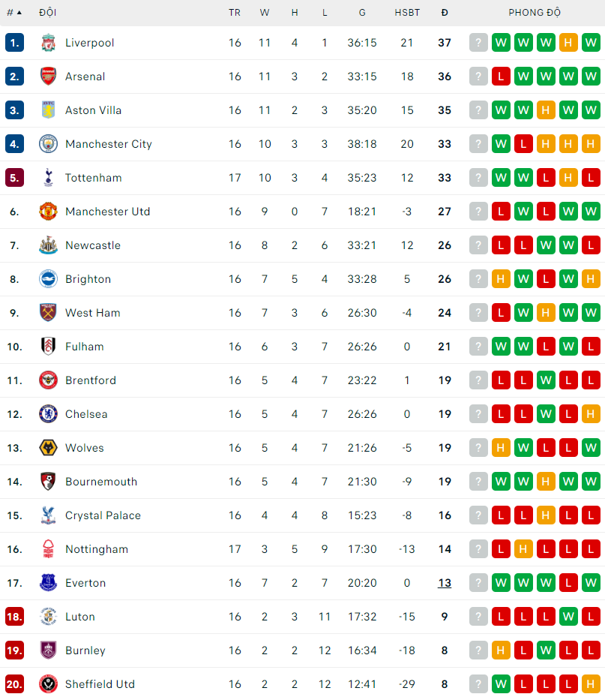Screen dimensions: 605x700
Task: Sort table by the Đ points column
Action: point(444,12)
